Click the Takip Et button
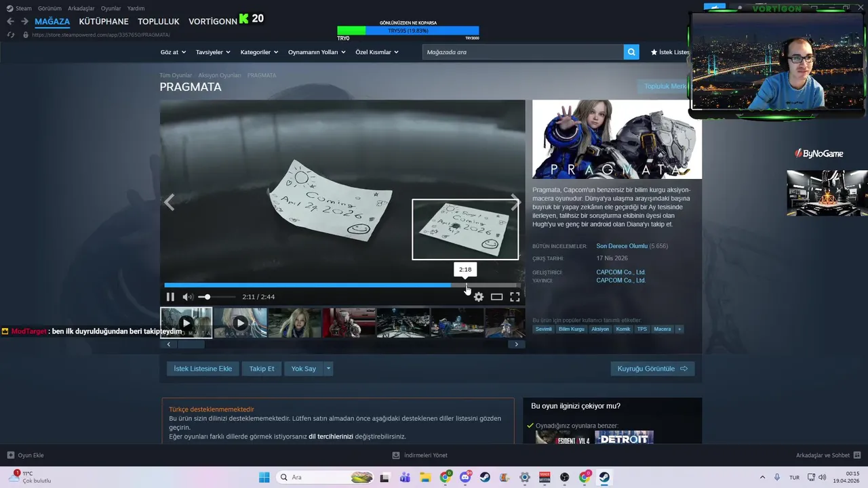 (x=262, y=369)
